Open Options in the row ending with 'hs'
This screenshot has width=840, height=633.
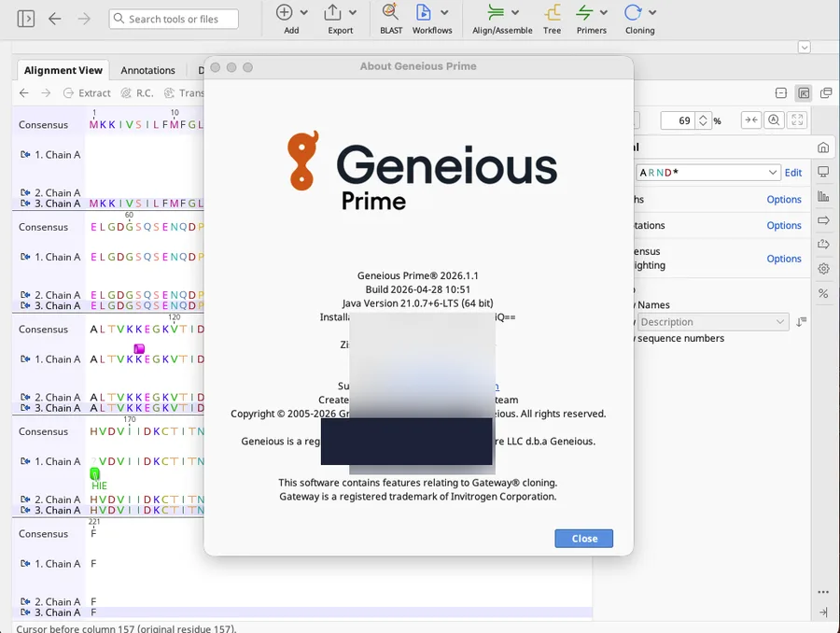point(784,200)
